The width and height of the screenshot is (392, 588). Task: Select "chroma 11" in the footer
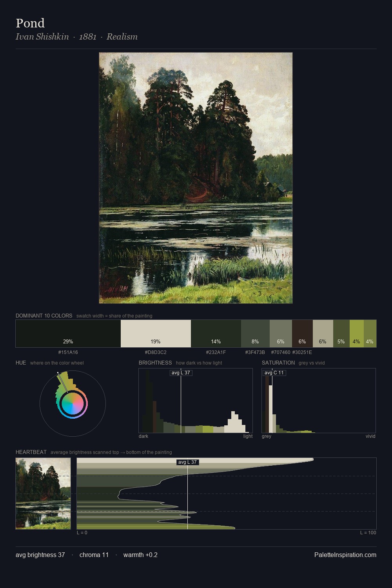point(94,555)
